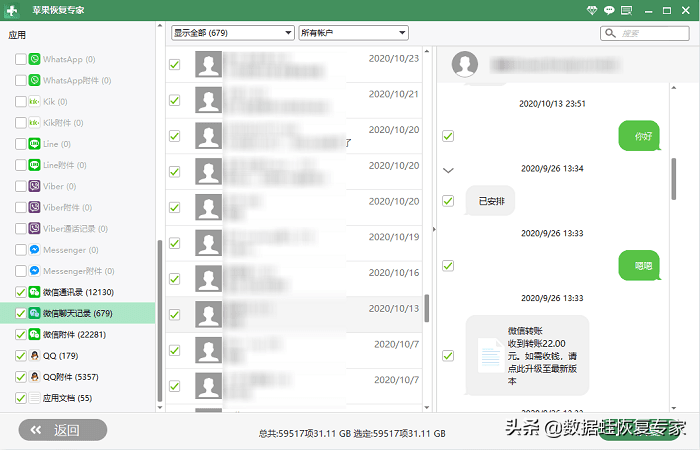Viewport: 700px width, 450px height.
Task: Click sidebar scroll down arrow
Action: tap(160, 407)
